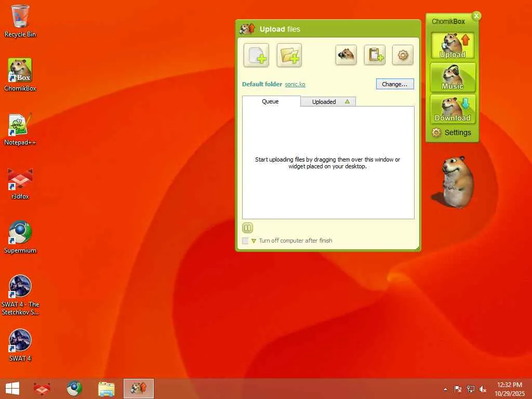Open the Windows Start button
The image size is (532, 399).
[12, 389]
